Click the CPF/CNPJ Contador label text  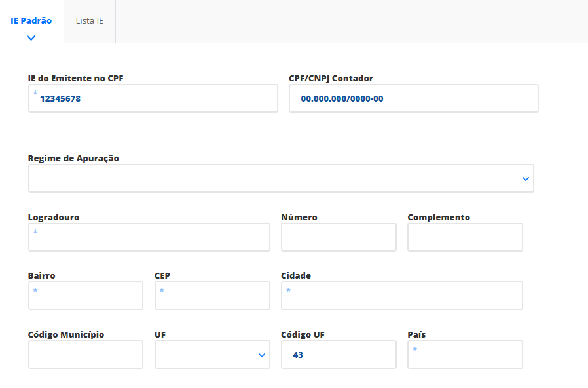(331, 78)
